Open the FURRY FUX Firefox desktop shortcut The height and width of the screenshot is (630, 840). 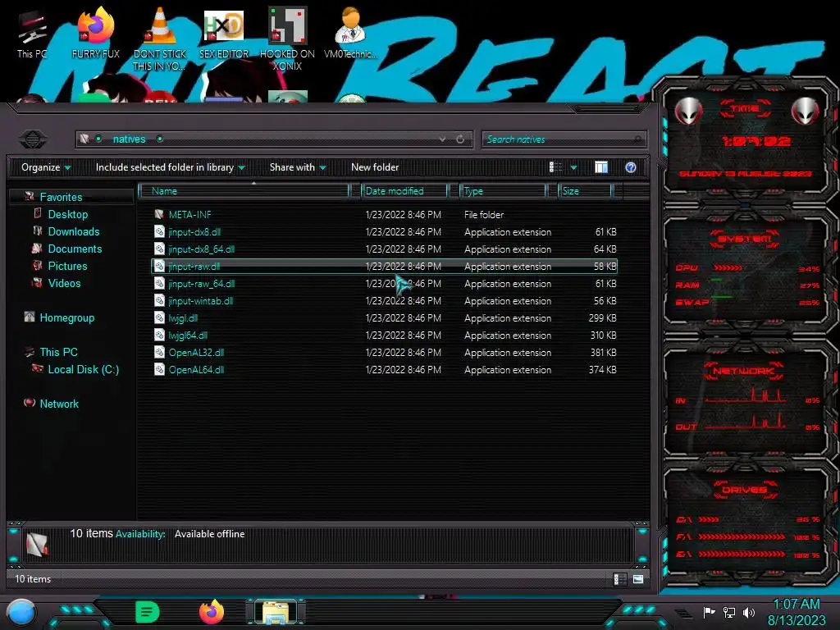[95, 33]
